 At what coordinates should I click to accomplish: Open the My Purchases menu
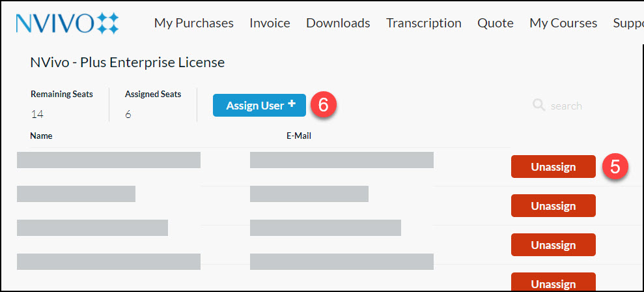pyautogui.click(x=194, y=23)
